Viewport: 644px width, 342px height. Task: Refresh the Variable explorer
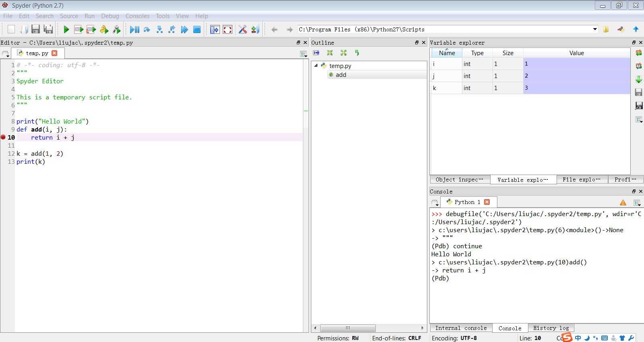pyautogui.click(x=638, y=53)
